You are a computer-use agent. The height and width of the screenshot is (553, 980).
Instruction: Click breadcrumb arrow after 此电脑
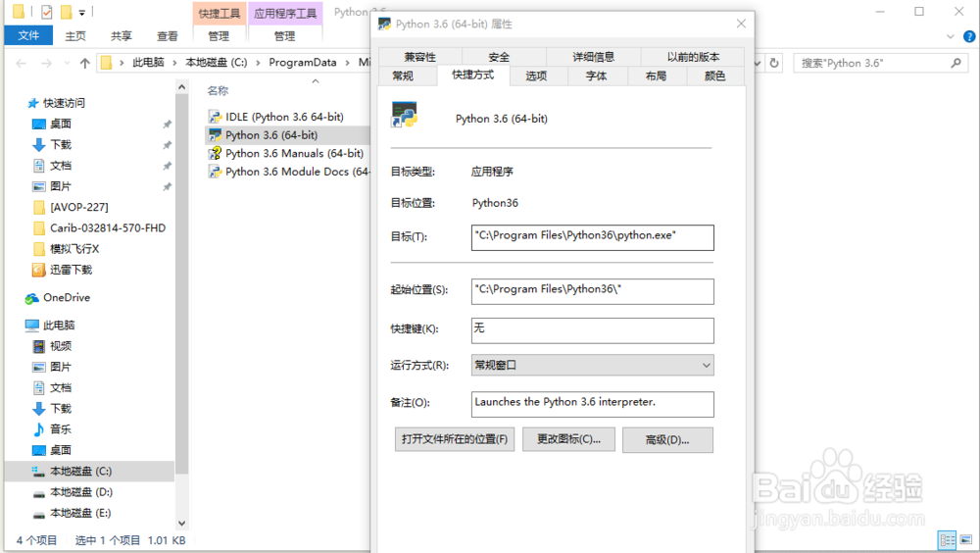tap(175, 63)
